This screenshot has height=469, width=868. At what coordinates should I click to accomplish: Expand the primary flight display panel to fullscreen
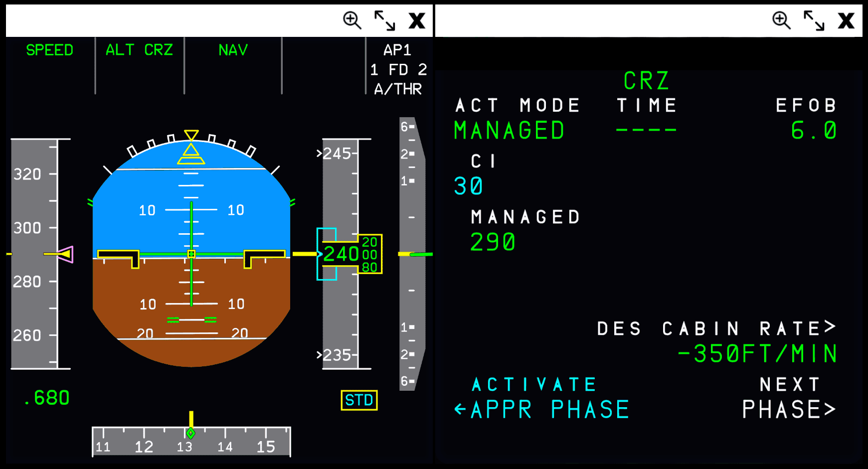click(x=384, y=20)
